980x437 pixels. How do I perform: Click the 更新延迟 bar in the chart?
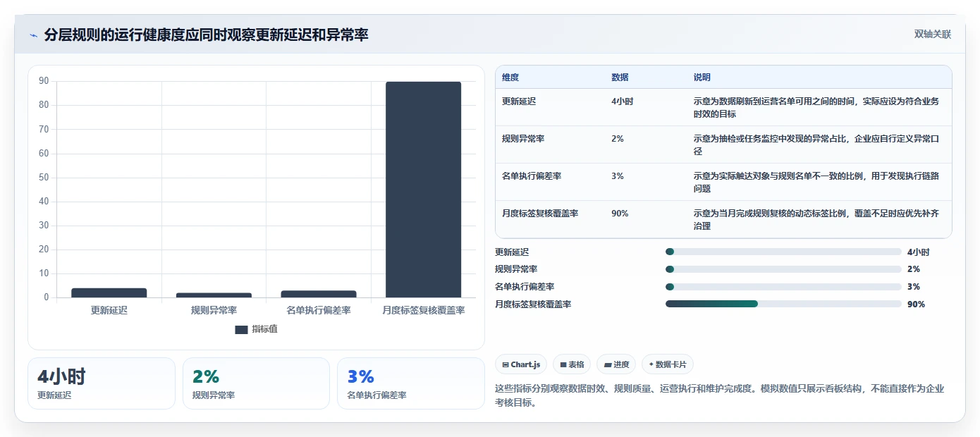(109, 293)
